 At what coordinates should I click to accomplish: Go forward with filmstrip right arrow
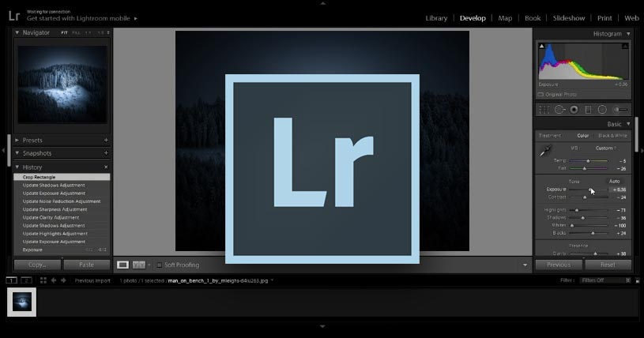63,280
